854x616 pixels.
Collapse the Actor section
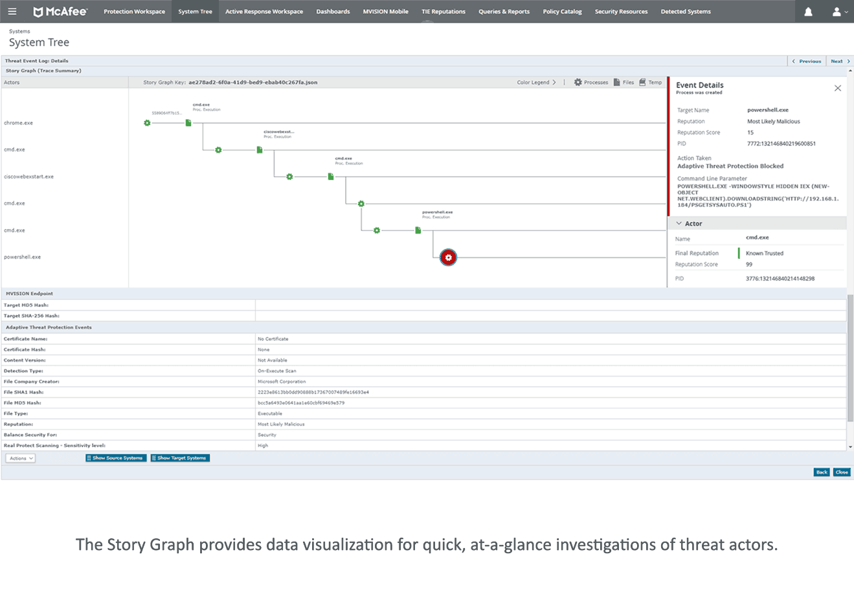[x=679, y=223]
